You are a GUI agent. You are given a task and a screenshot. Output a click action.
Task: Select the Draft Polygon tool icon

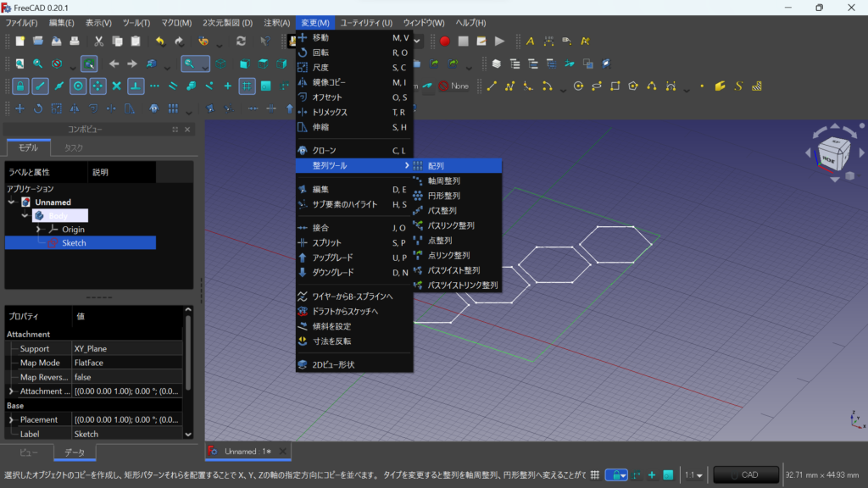(633, 86)
